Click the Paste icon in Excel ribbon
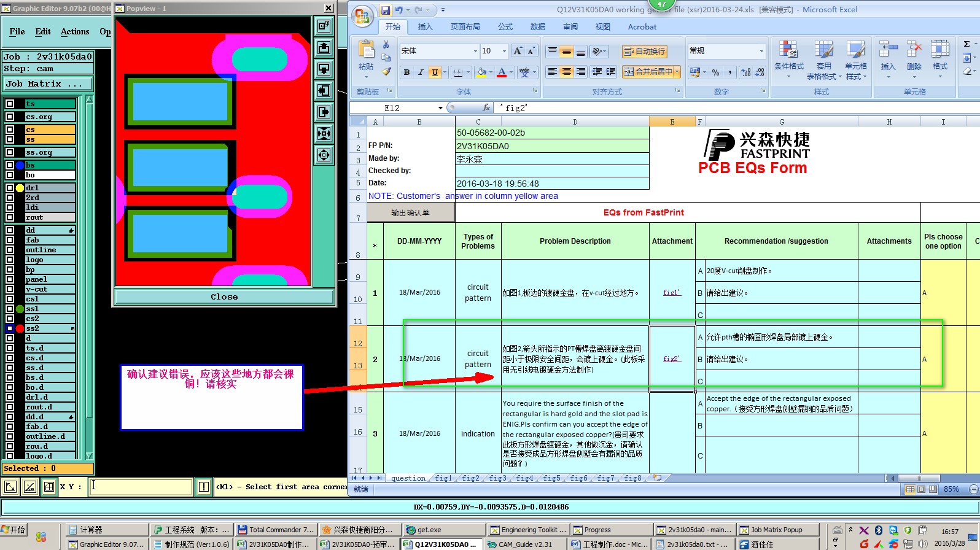This screenshot has height=550, width=980. click(x=366, y=50)
